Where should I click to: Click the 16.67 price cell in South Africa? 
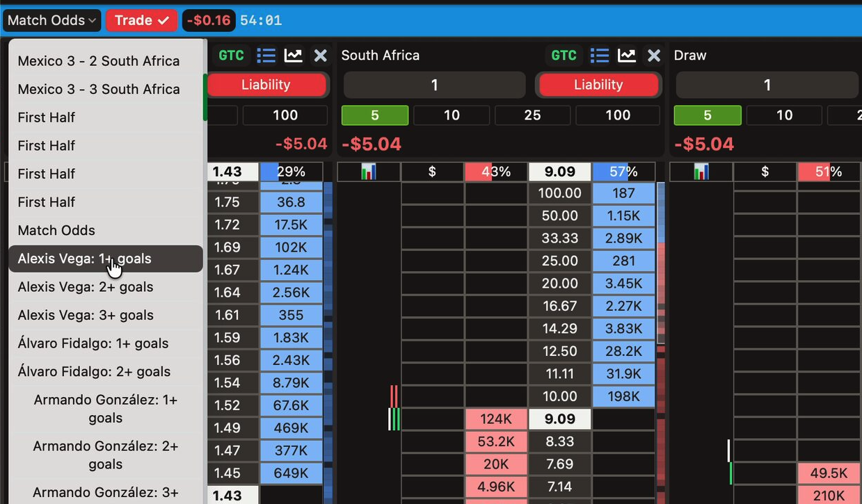pos(560,306)
